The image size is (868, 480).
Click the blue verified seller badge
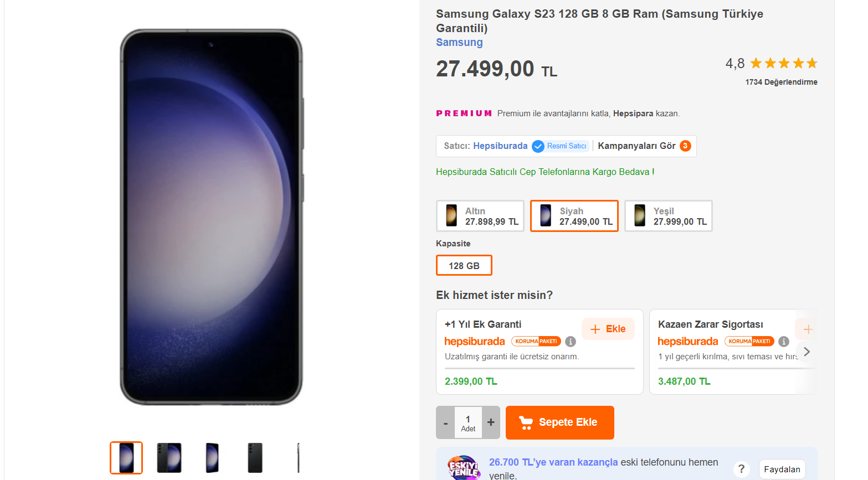click(x=538, y=146)
